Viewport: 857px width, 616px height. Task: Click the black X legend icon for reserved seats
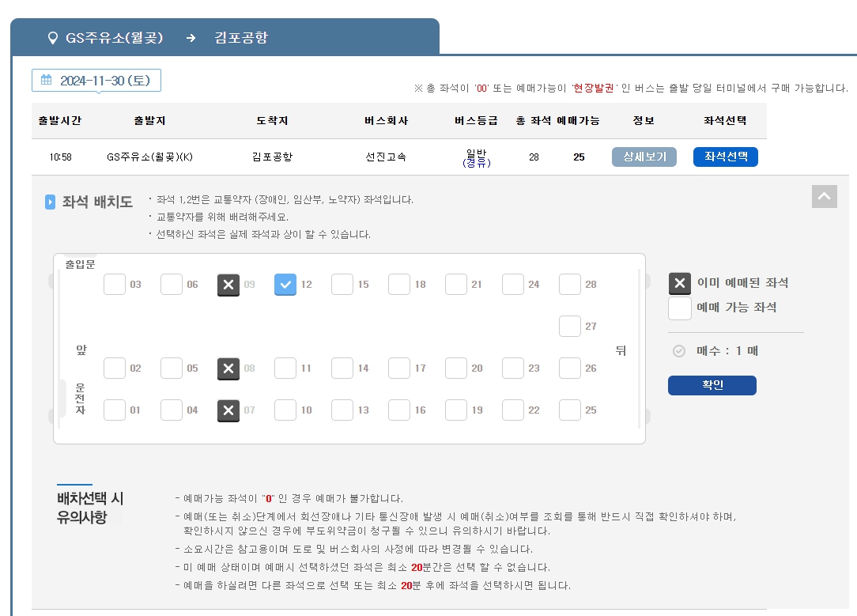(680, 281)
